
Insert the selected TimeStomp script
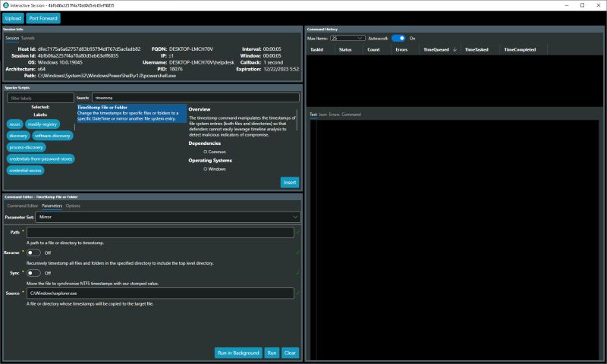(x=290, y=182)
